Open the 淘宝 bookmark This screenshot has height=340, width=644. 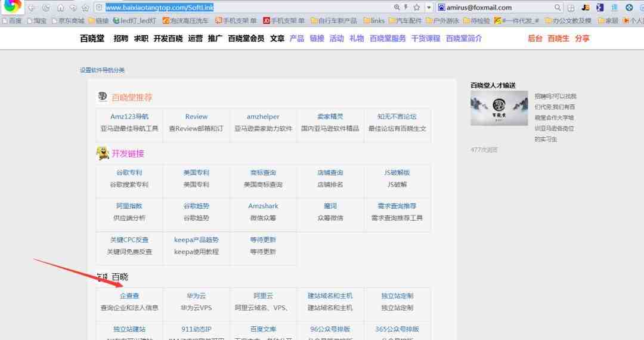click(x=36, y=20)
